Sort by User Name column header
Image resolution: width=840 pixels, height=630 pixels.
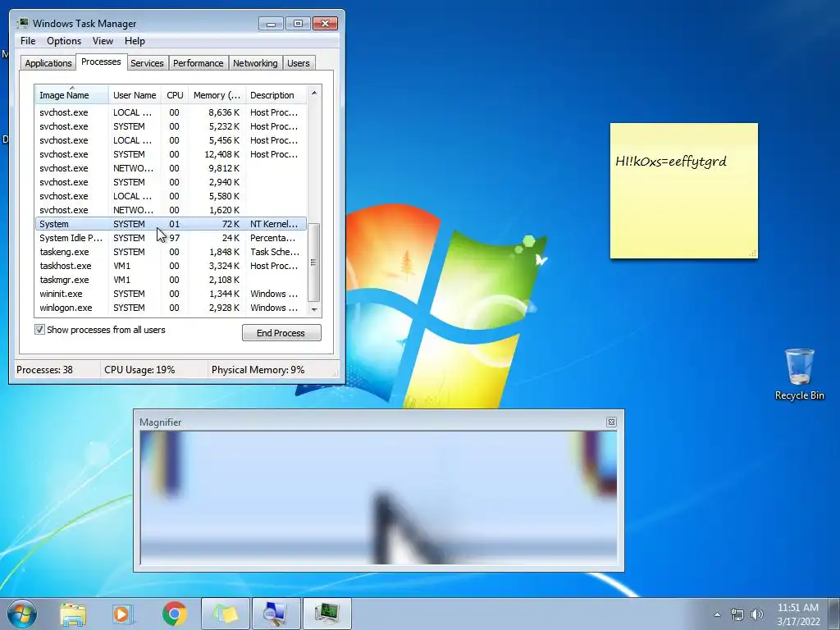coord(135,95)
